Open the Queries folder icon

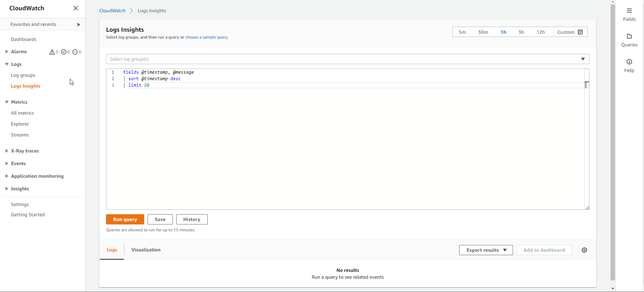629,36
